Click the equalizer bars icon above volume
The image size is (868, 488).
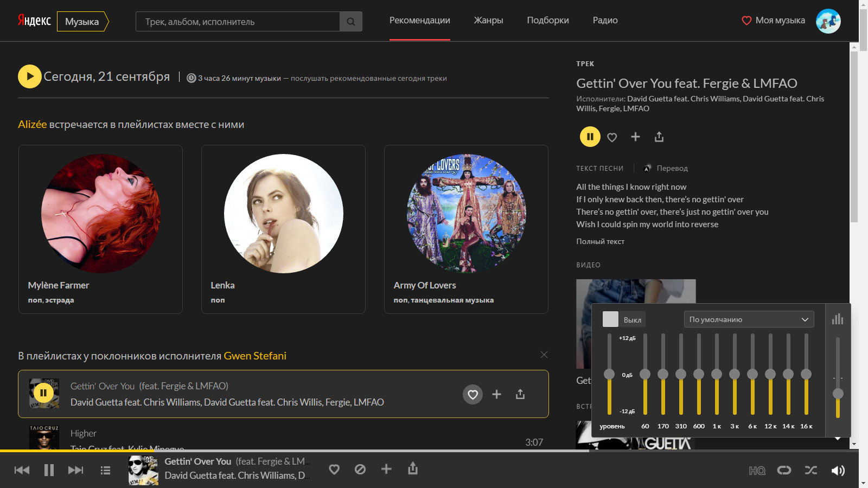coord(838,319)
